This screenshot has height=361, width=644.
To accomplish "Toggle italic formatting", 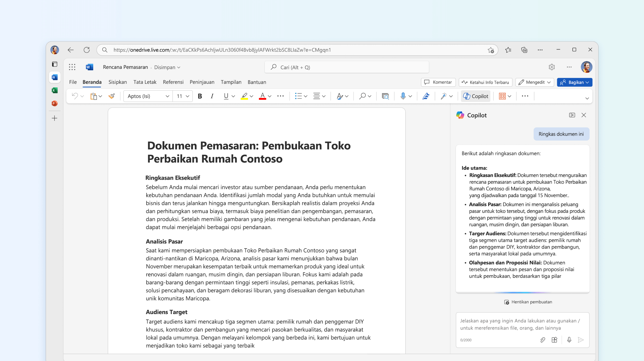I will [x=212, y=96].
